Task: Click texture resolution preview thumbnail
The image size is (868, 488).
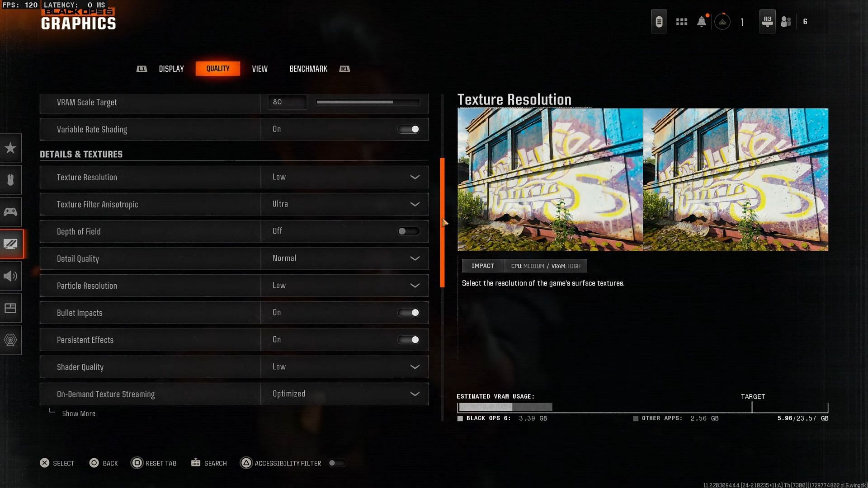Action: (x=643, y=179)
